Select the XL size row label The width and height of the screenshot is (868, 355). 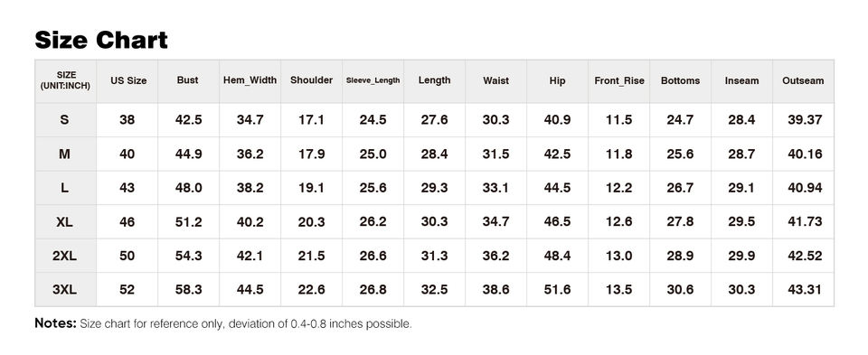coord(65,221)
